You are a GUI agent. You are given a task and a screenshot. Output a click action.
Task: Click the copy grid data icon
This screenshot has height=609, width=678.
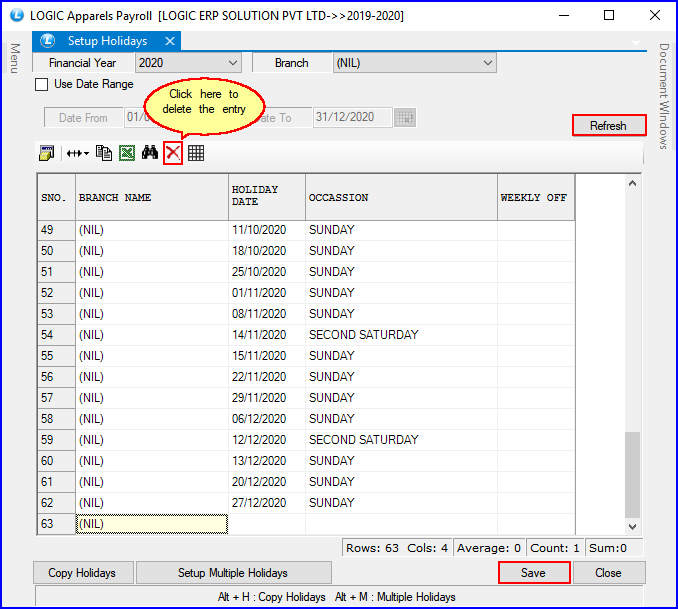click(x=104, y=153)
